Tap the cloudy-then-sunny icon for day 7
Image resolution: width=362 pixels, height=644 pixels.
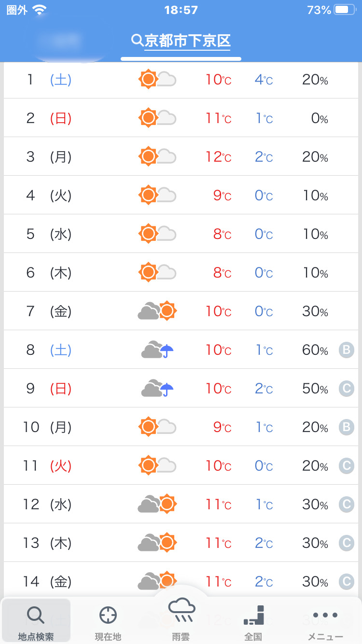(157, 311)
